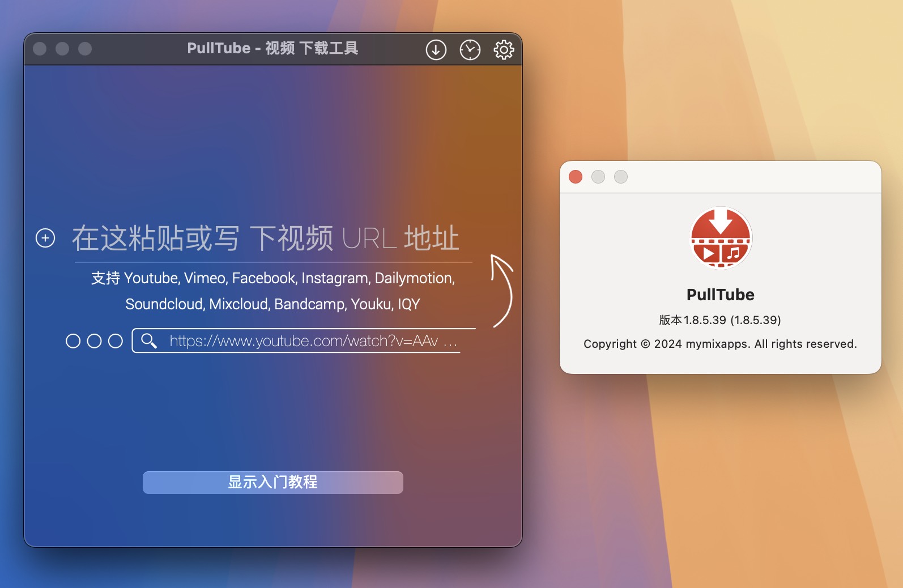The image size is (903, 588).
Task: Click the version text '版本 1.8.5.39 (1.8.5.39)'
Action: click(x=720, y=320)
